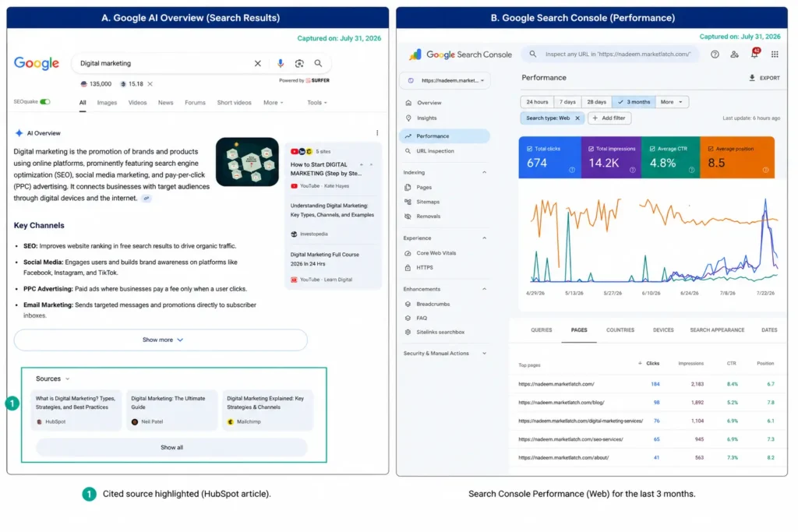Screen dimensions: 798x532
Task: Click the Google search magnifier icon
Action: point(318,64)
